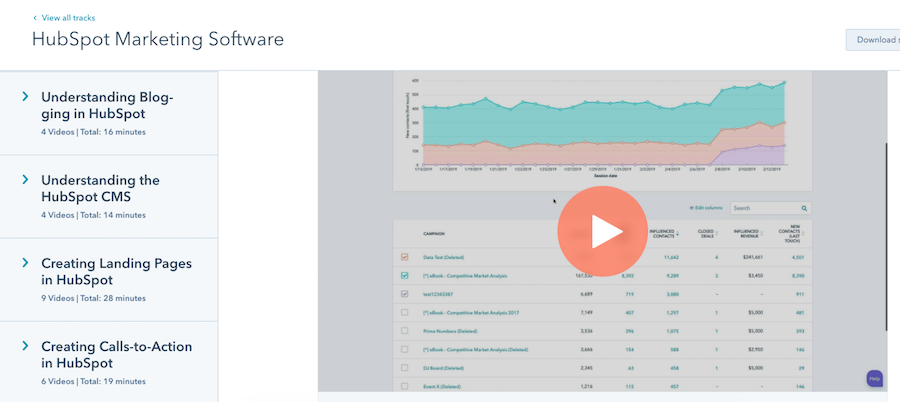This screenshot has height=402, width=900.
Task: Sort by Closed Deals column arrow
Action: point(717,234)
